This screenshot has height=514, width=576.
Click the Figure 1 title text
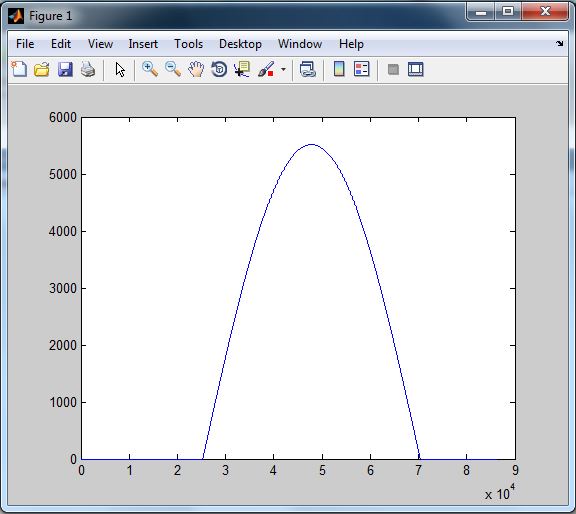pyautogui.click(x=51, y=16)
